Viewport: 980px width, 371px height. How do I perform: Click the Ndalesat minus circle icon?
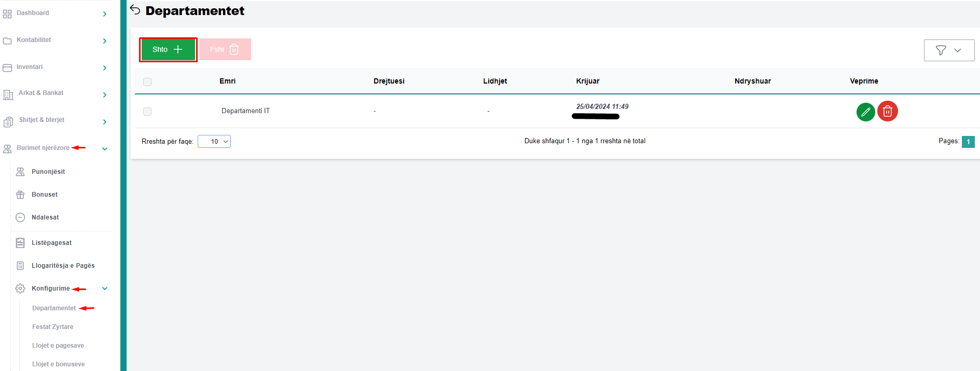point(20,217)
